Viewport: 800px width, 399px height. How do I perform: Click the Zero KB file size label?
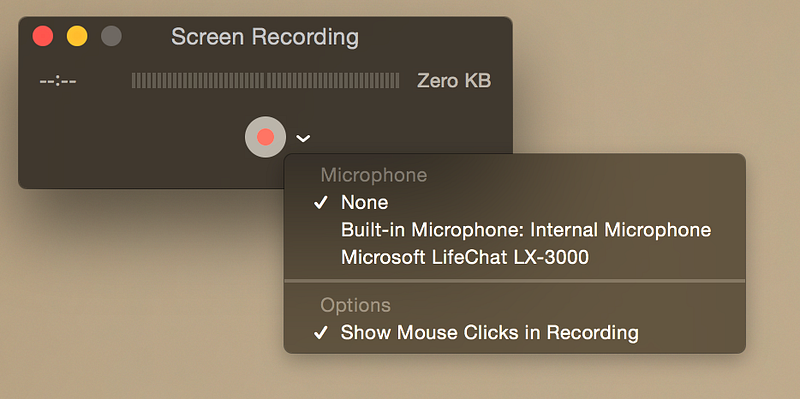[x=454, y=81]
